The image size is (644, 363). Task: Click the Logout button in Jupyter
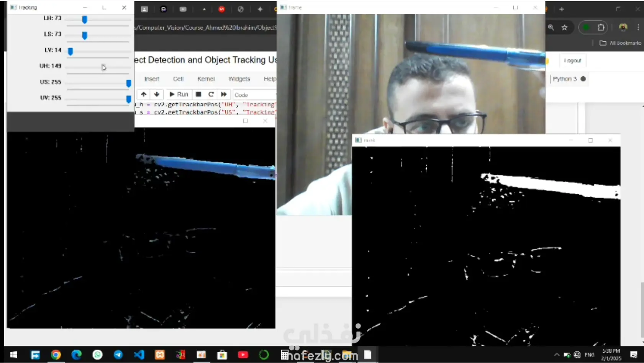point(572,60)
